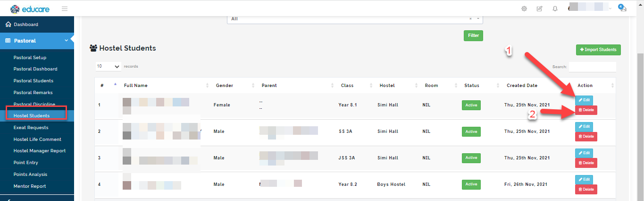Edit the Year 8.2 Boys Hostel student row
Image resolution: width=644 pixels, height=201 pixels.
[x=584, y=180]
